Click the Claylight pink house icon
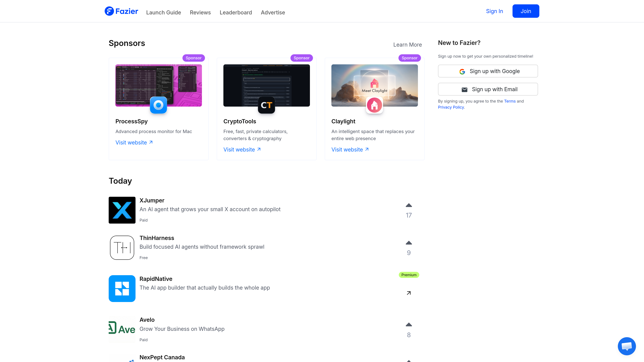Screen dimensions: 644x362 click(374, 105)
